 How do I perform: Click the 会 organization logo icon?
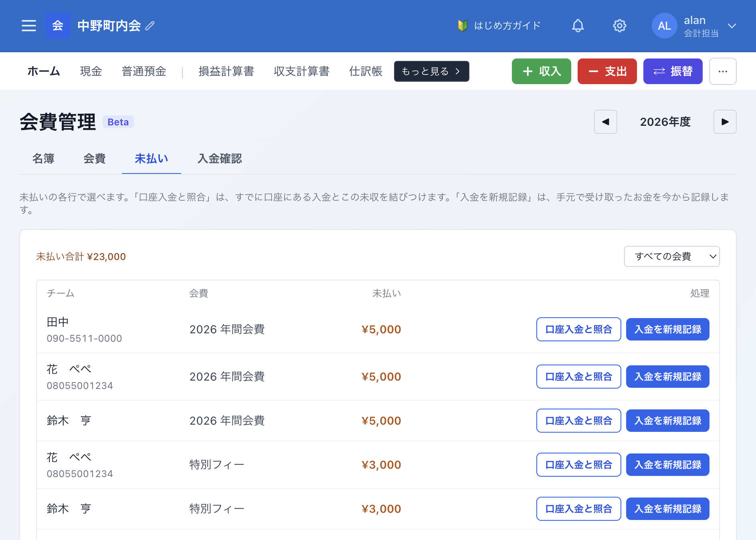(58, 26)
